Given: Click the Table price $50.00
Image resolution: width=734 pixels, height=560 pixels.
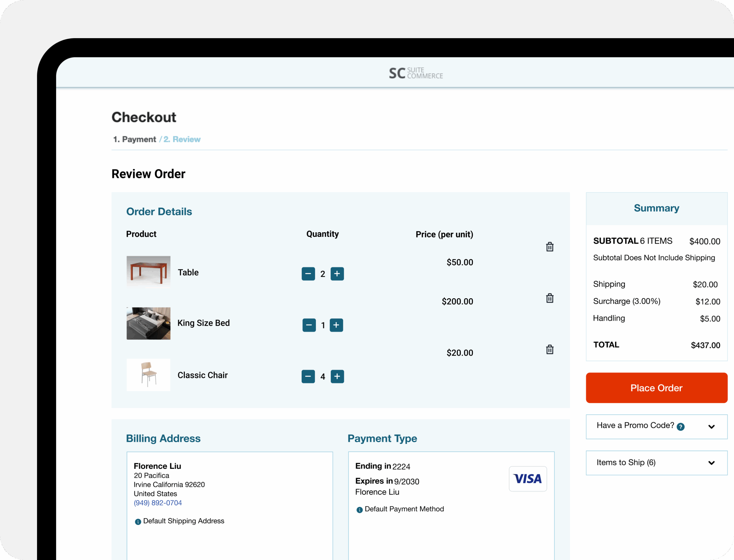Looking at the screenshot, I should 460,262.
